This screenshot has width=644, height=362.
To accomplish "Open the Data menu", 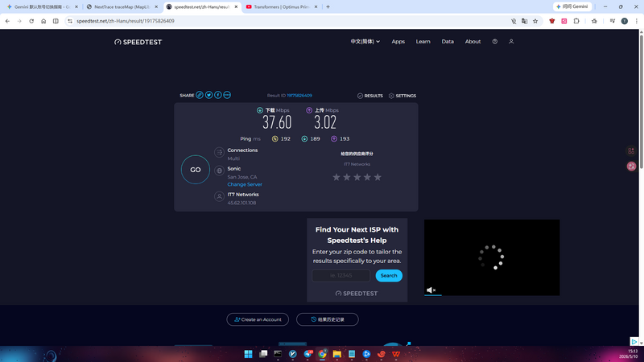I will 448,42.
